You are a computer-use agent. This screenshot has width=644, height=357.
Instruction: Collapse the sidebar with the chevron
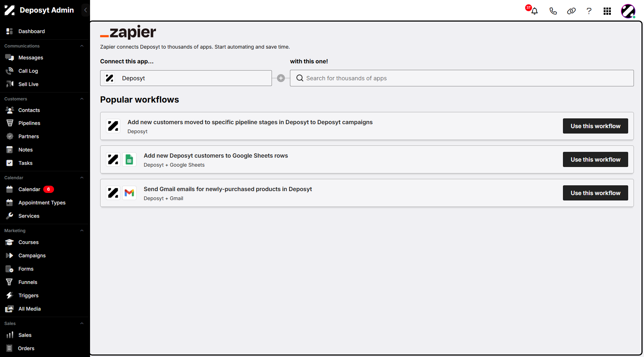click(x=85, y=10)
